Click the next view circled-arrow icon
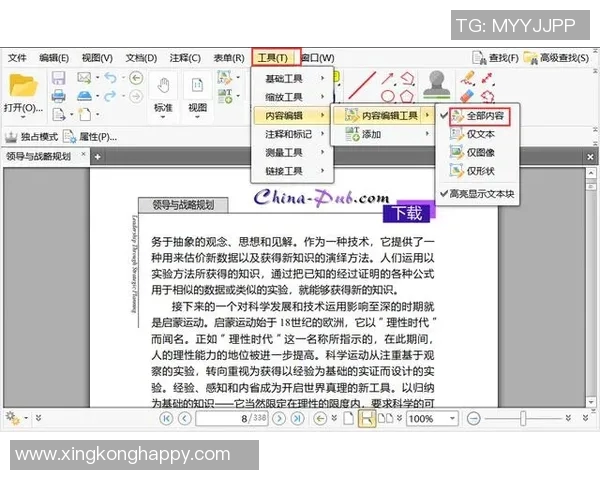The width and height of the screenshot is (600, 480). pos(136,96)
